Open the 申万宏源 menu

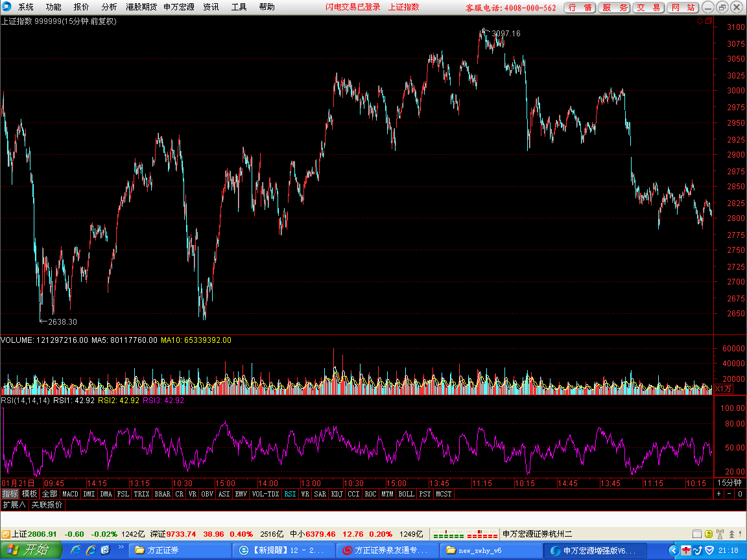(x=179, y=7)
